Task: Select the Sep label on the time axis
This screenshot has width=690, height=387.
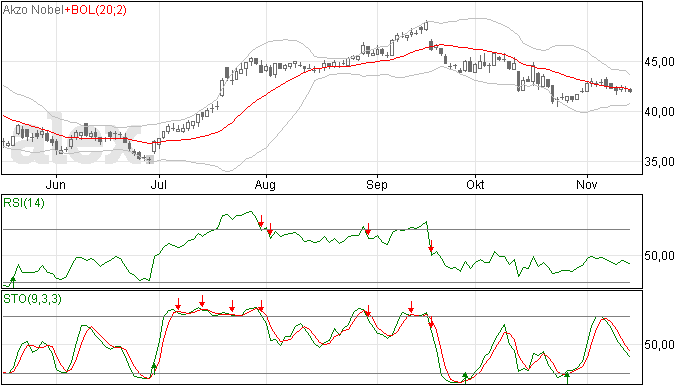Action: click(377, 185)
